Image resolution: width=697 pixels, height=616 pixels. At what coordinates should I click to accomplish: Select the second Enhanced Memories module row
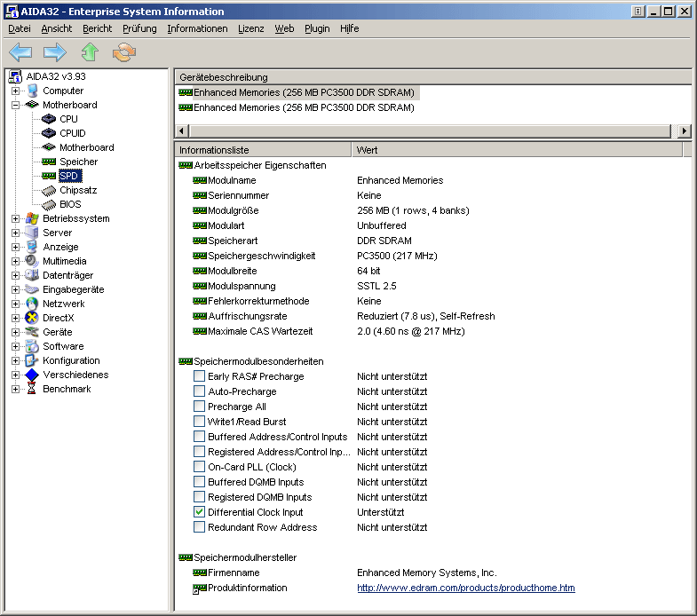click(297, 107)
